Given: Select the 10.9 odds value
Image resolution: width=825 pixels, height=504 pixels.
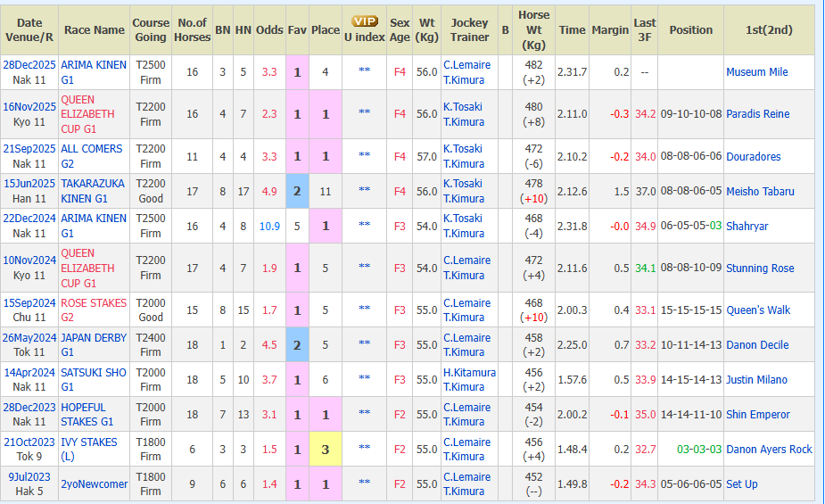Looking at the screenshot, I should (x=269, y=227).
